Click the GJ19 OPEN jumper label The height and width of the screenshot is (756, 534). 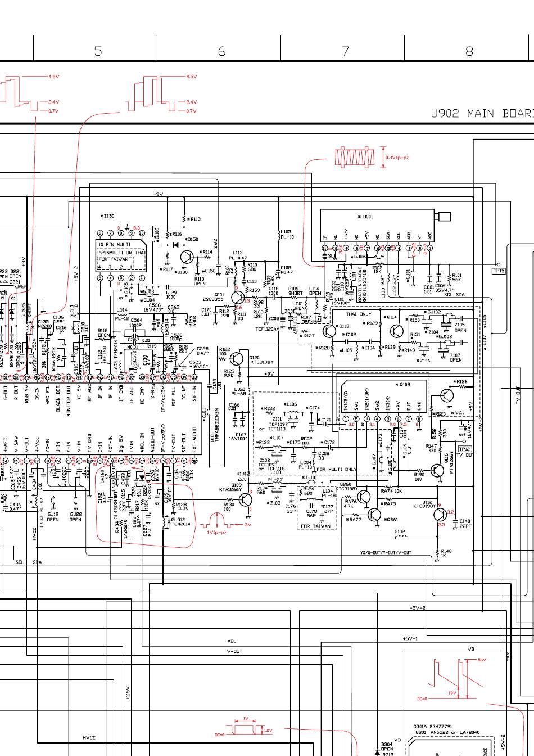(53, 517)
